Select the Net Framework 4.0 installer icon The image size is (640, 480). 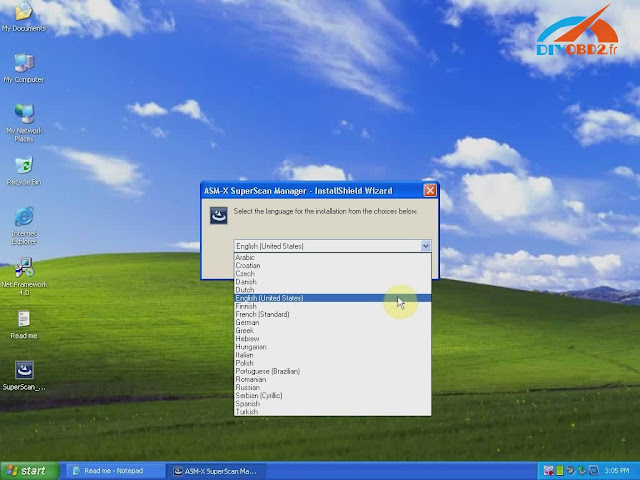coord(24,277)
